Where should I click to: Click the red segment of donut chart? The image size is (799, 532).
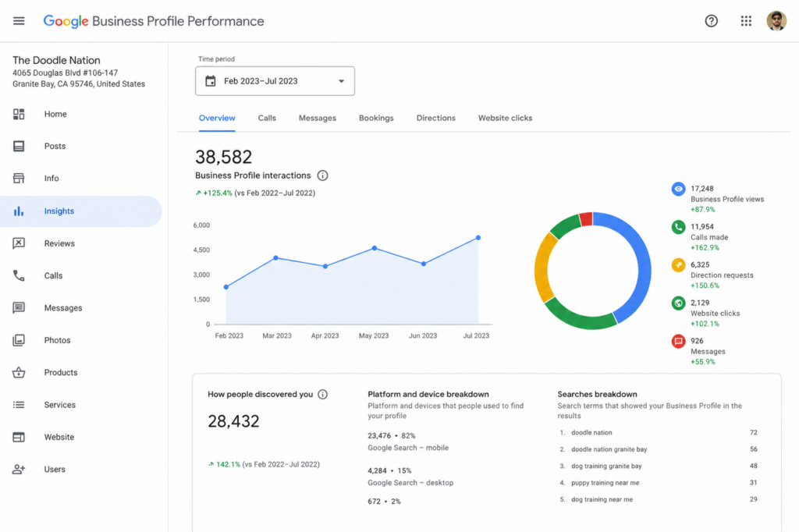click(x=587, y=219)
